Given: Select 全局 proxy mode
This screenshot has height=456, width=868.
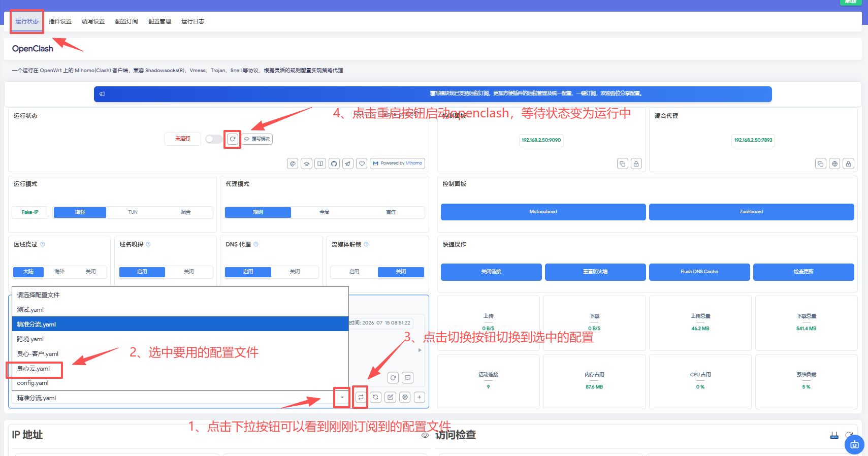Looking at the screenshot, I should [x=325, y=212].
